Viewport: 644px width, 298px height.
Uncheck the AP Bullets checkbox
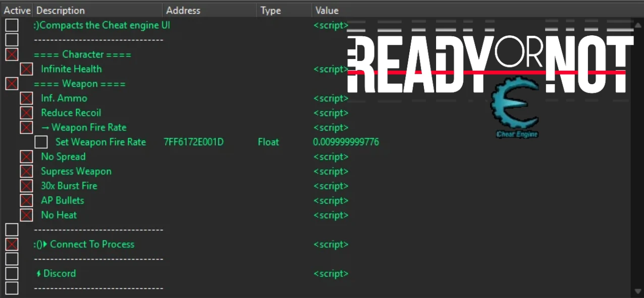point(26,201)
